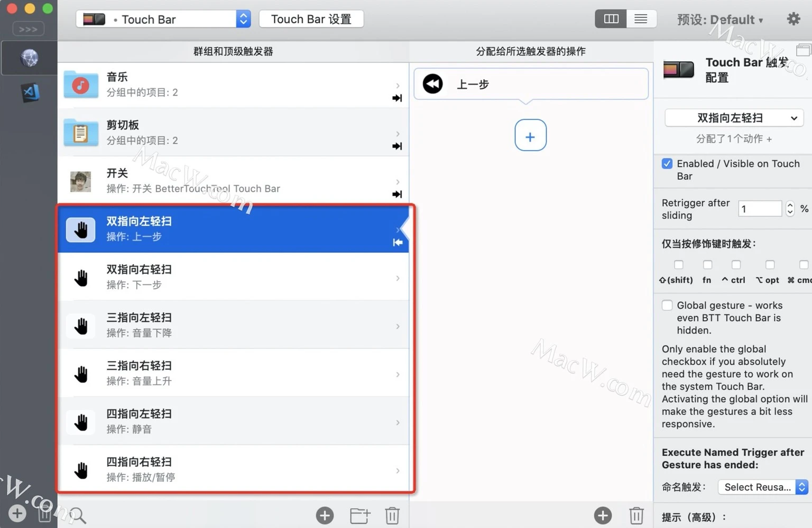Open the Touch Bar trigger type dropdown
Screen dimensions: 812x528
(163, 19)
